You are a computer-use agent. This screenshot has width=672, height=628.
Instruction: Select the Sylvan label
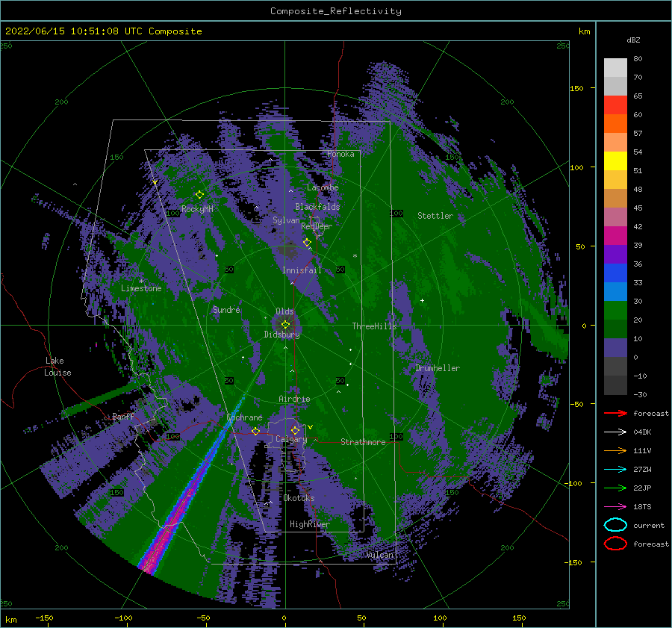tap(286, 220)
